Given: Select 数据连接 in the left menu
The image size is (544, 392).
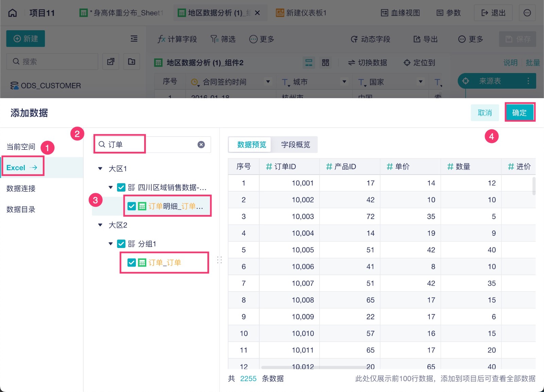Looking at the screenshot, I should (x=21, y=189).
